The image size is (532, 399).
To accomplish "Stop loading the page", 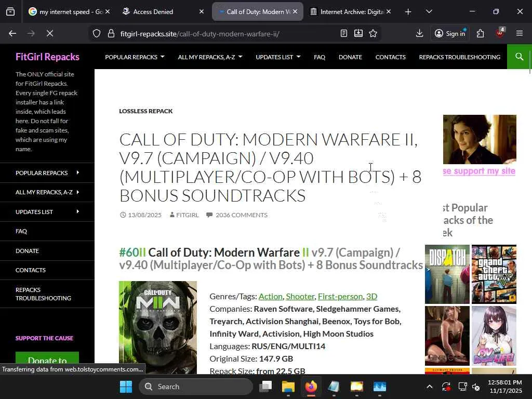I will click(x=49, y=33).
